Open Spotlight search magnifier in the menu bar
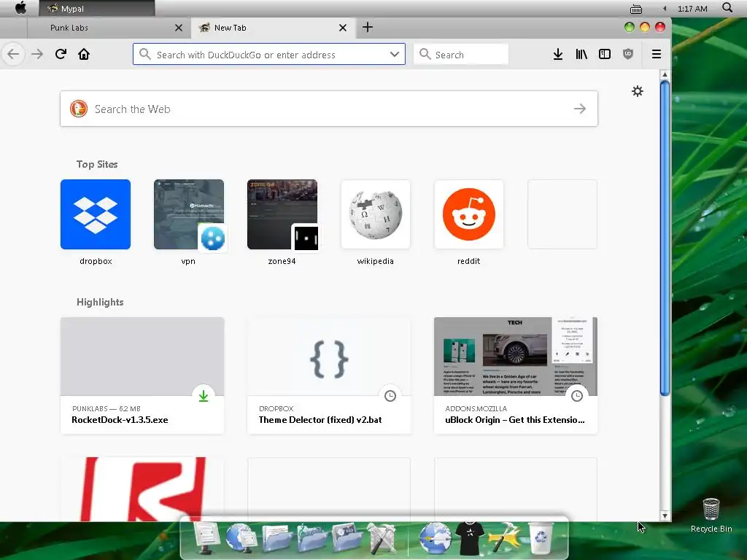This screenshot has width=747, height=560. click(x=727, y=7)
